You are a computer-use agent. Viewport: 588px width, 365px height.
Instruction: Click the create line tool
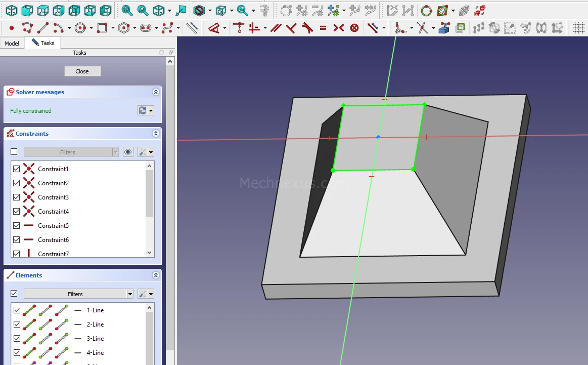43,28
